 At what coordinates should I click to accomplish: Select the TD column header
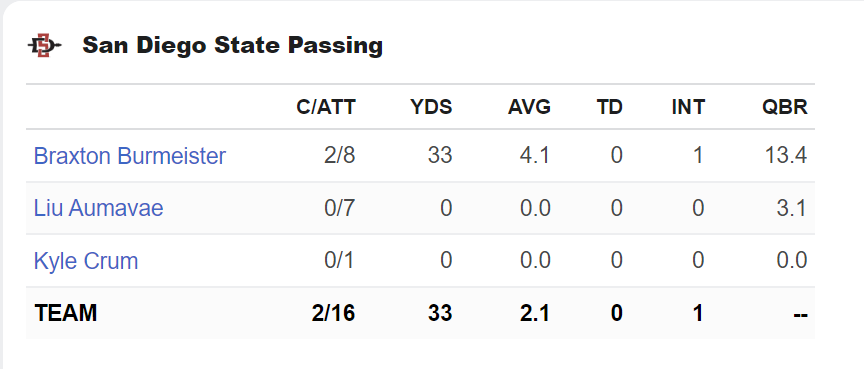point(609,107)
